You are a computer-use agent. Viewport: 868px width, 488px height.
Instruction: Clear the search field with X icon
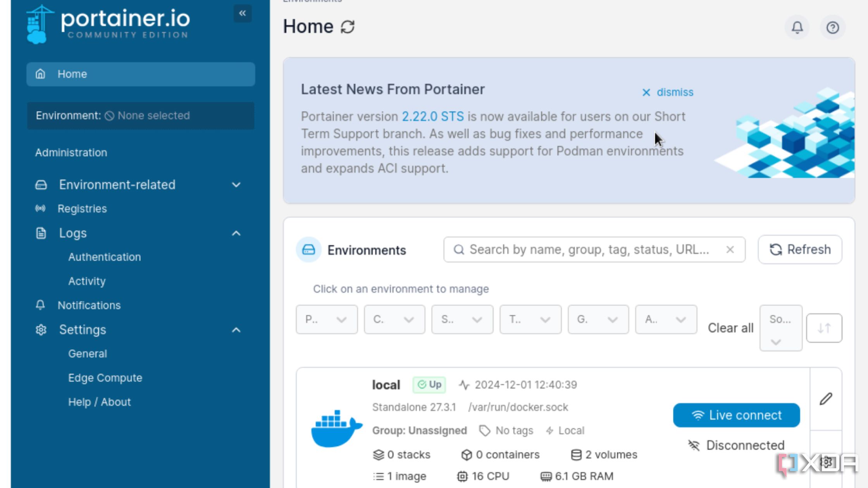[730, 250]
